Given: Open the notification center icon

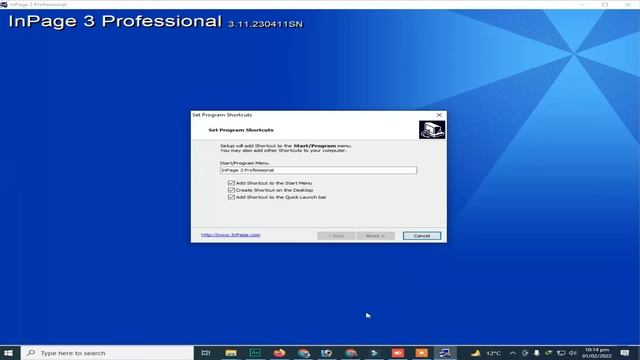Looking at the screenshot, I should pyautogui.click(x=624, y=353).
